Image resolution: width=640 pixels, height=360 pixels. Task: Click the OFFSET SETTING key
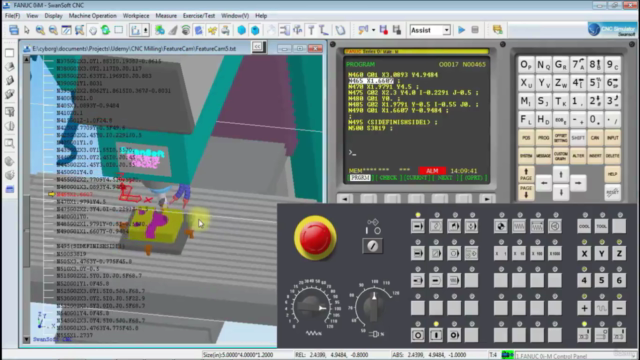click(x=561, y=138)
